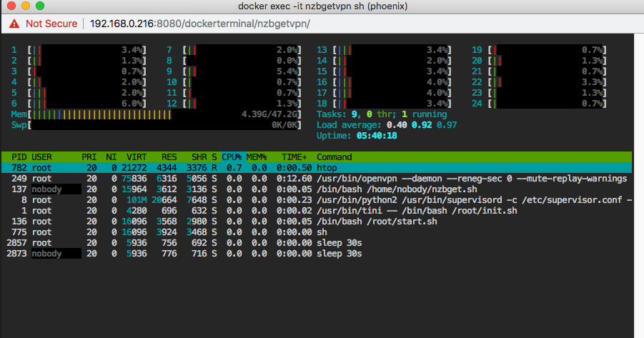Select the /usr/bin/tini process row

316,210
